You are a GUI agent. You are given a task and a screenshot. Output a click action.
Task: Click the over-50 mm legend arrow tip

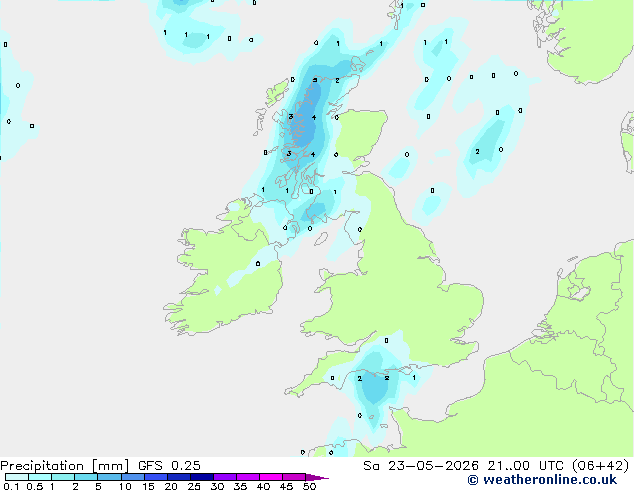pos(317,477)
